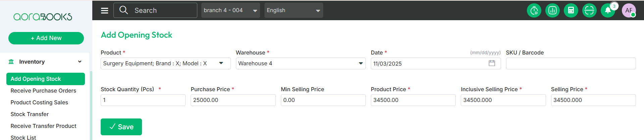
Task: Click the Purchase Price input field
Action: 233,100
